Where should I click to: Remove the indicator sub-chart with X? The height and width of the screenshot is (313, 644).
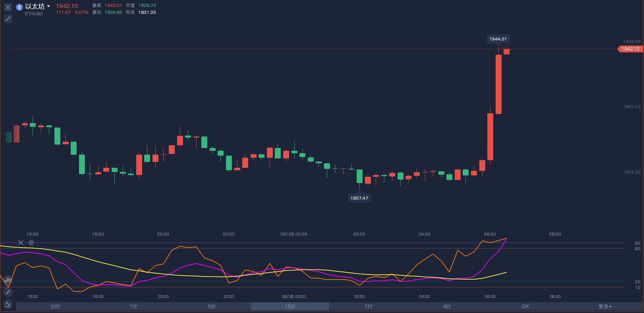pos(21,243)
